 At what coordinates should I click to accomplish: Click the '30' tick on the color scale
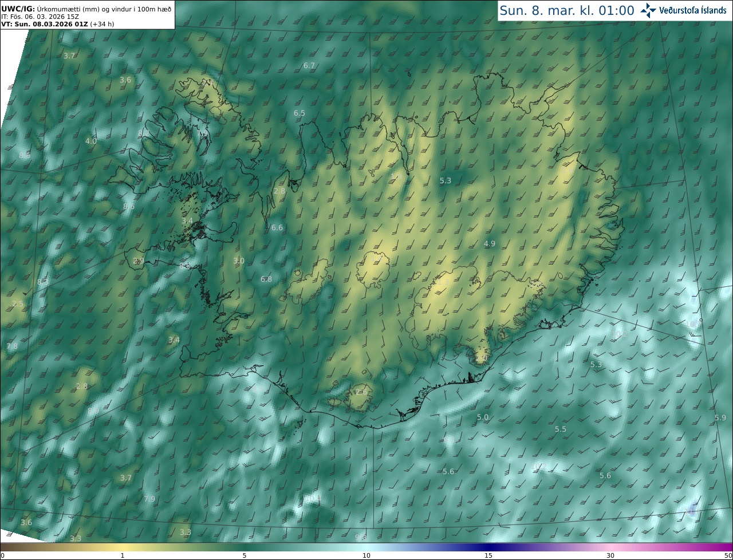[610, 555]
